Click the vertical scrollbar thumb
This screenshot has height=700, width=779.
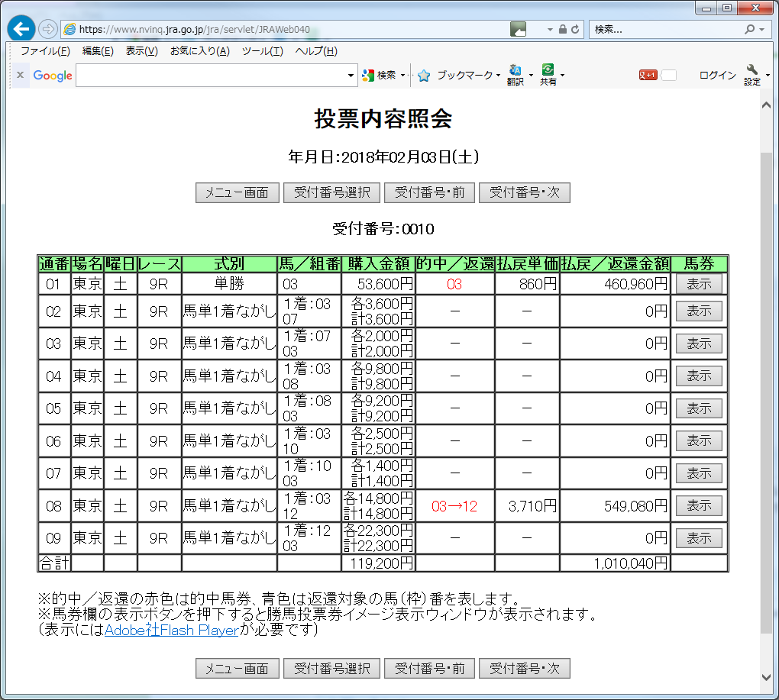766,393
